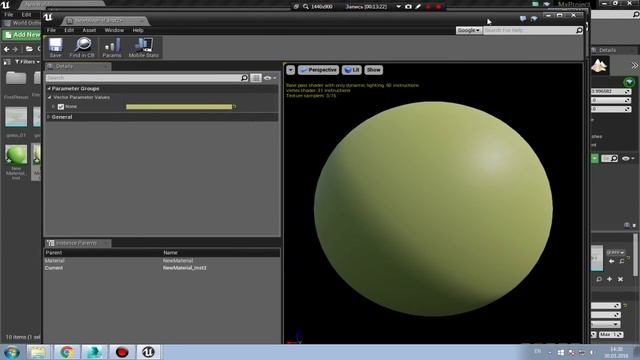Pick the yellow-green vector color bar
This screenshot has height=360, width=640.
pyautogui.click(x=179, y=107)
